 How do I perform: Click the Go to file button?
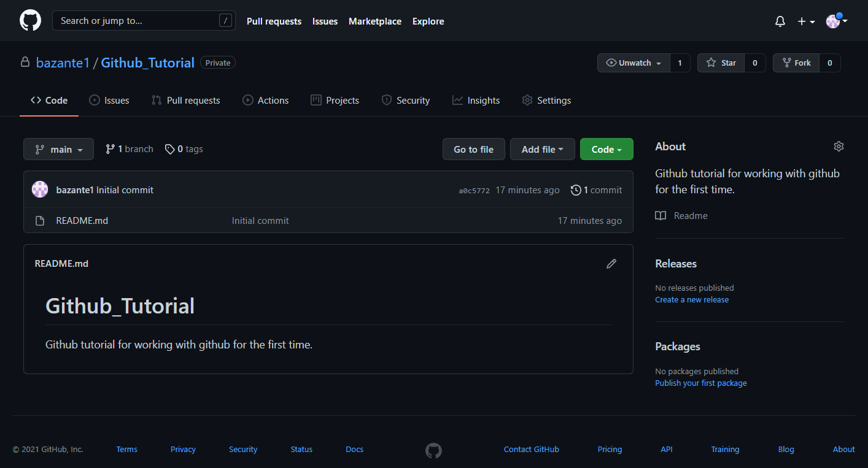coord(473,149)
